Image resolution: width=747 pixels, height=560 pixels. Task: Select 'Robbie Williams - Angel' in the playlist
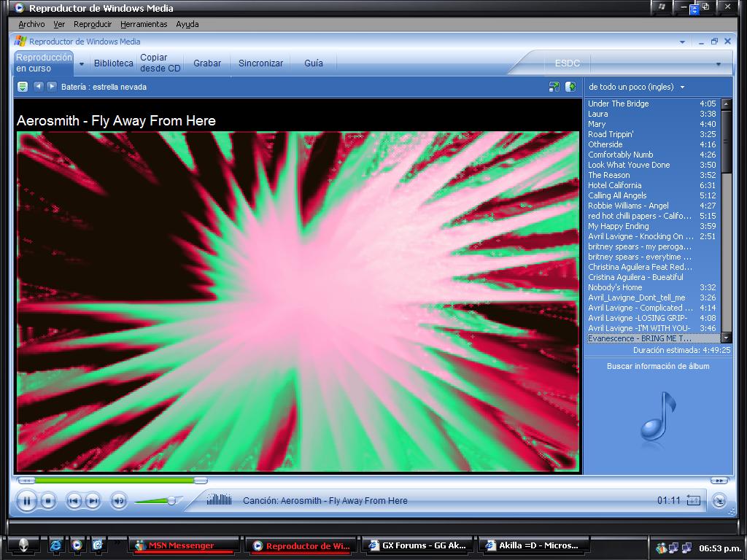pyautogui.click(x=651, y=206)
